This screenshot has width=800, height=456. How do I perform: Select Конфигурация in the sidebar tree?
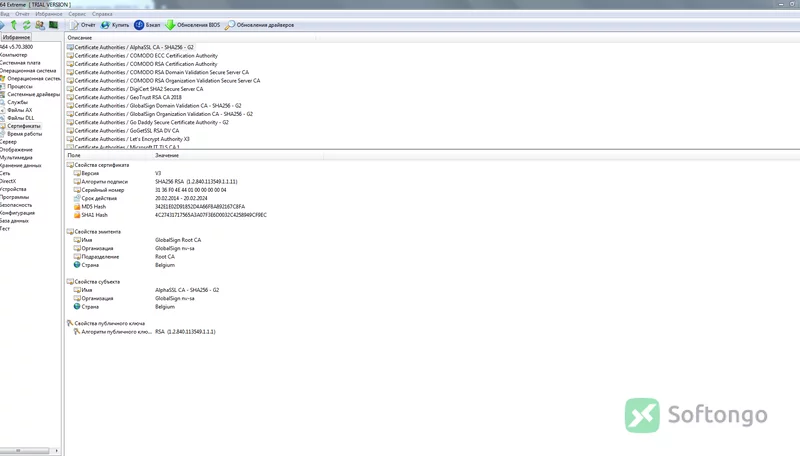tap(17, 213)
